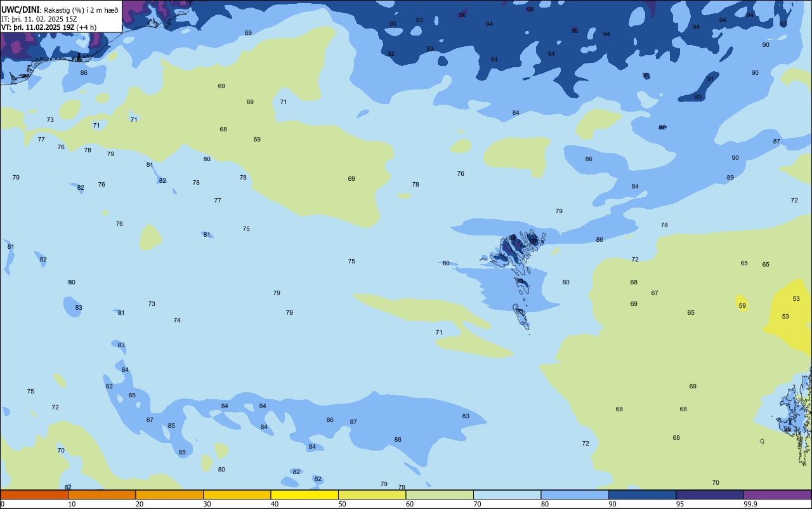Click the UWC/DINI model title
The height and width of the screenshot is (509, 812).
(21, 10)
